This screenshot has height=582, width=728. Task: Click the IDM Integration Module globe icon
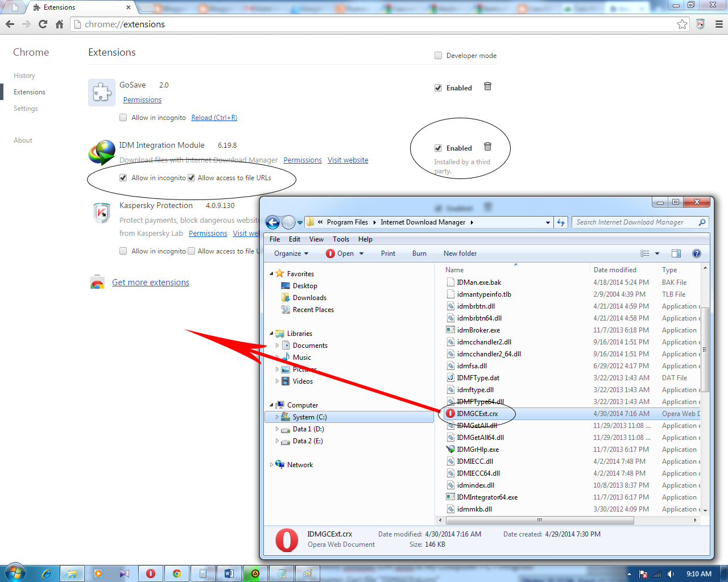coord(102,152)
